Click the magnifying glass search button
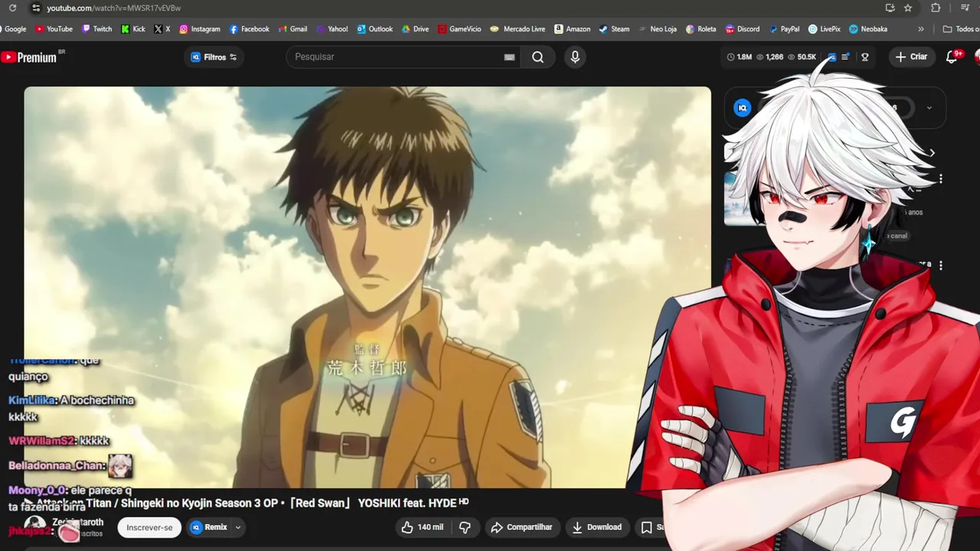The width and height of the screenshot is (980, 551). 537,57
